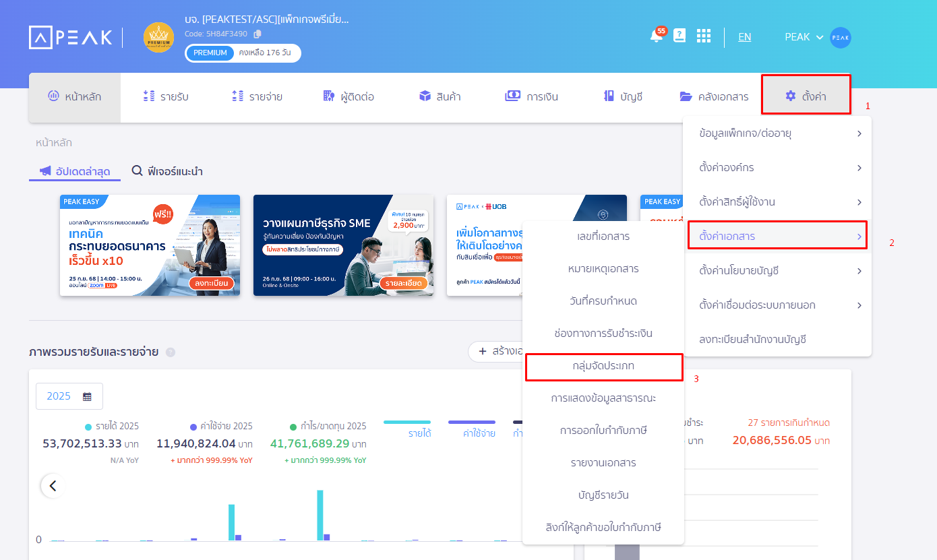Expand ตั้งค่านโยบายบัญชี submenu
The image size is (937, 560).
[777, 271]
